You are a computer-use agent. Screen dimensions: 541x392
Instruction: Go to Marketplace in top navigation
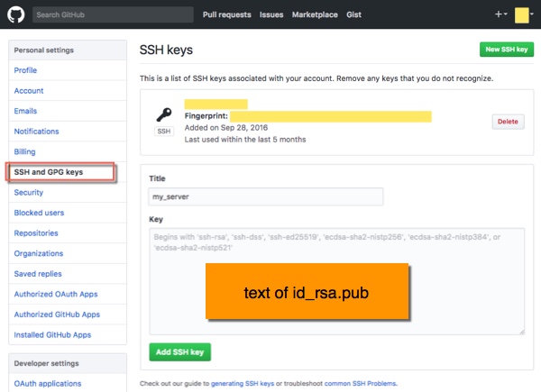pos(315,14)
